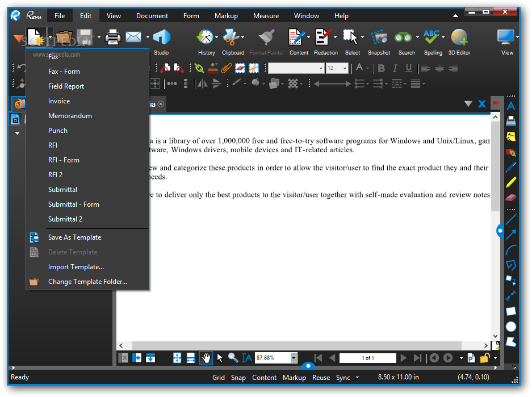Image resolution: width=532 pixels, height=397 pixels.
Task: Toggle Markup snapping in status bar
Action: click(x=294, y=377)
